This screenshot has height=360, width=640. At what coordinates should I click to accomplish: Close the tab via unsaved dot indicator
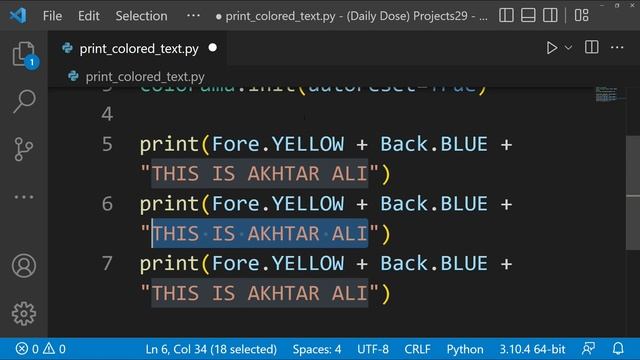(213, 48)
